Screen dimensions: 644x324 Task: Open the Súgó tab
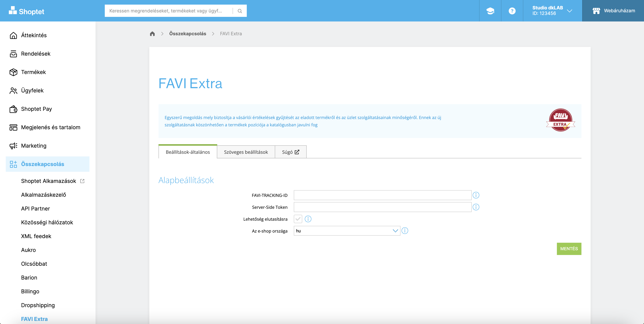[x=291, y=152]
